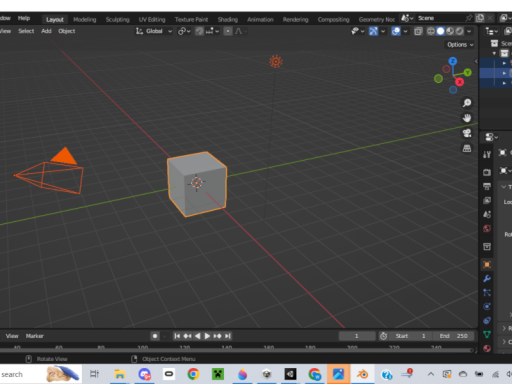The height and width of the screenshot is (384, 512).
Task: Open object visibility filter dropdown
Action: 358,31
